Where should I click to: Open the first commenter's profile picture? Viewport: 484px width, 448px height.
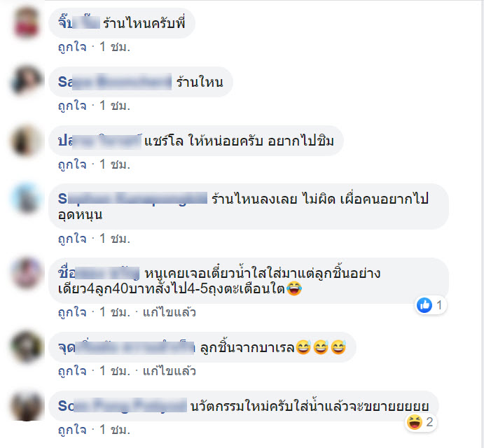tap(26, 22)
